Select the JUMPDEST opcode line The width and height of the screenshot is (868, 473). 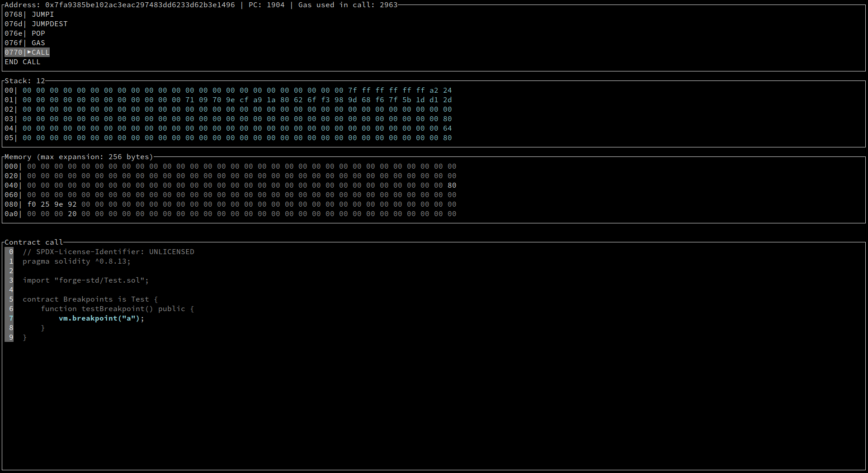point(49,24)
